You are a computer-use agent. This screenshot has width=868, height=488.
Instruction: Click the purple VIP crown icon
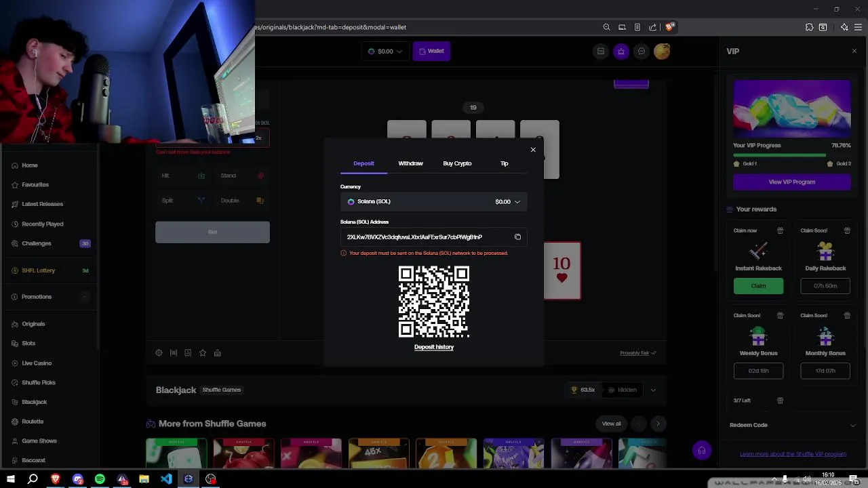[x=621, y=51]
